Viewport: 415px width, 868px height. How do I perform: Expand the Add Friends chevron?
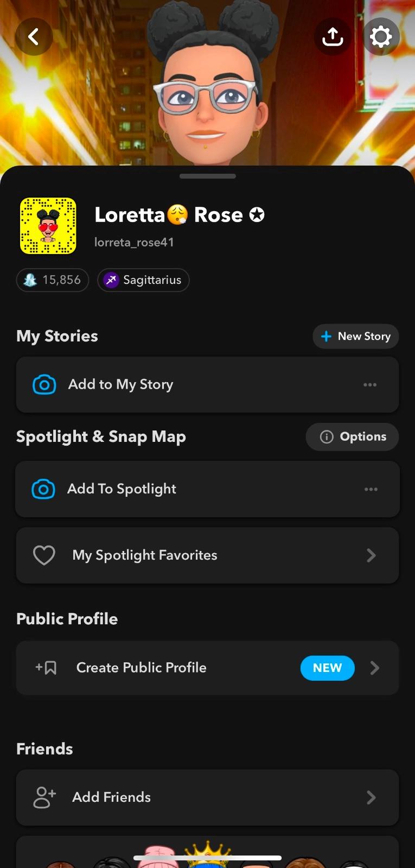(x=371, y=797)
